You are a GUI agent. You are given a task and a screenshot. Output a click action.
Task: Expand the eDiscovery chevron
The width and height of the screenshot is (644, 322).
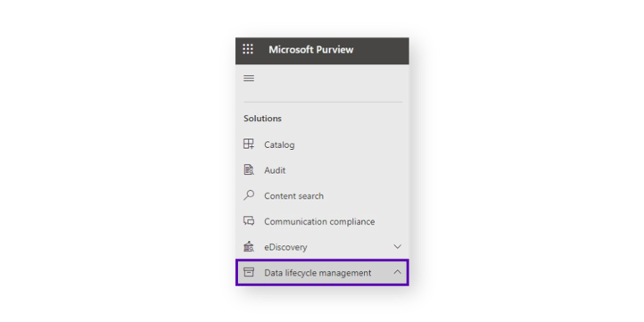point(397,247)
